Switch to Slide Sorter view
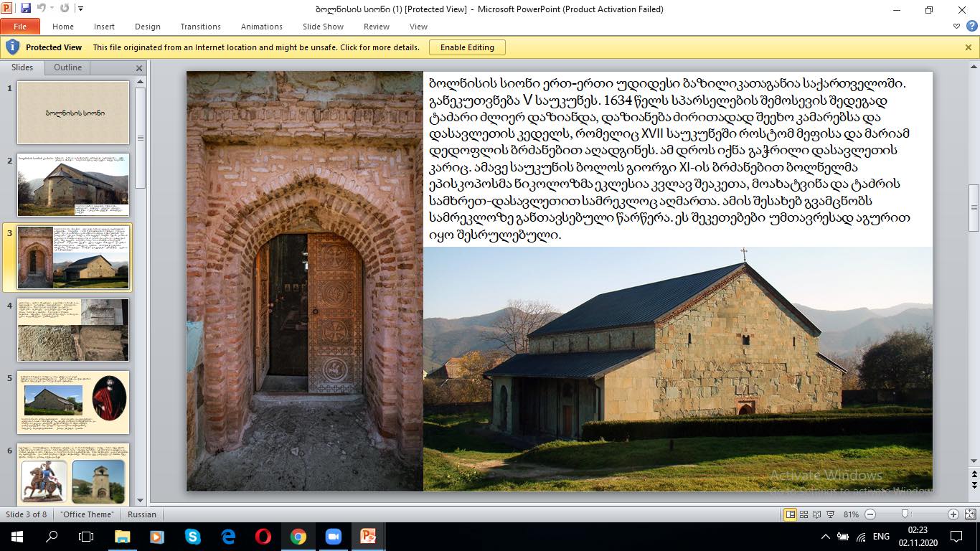Screen dimensions: 980x551 [x=804, y=514]
